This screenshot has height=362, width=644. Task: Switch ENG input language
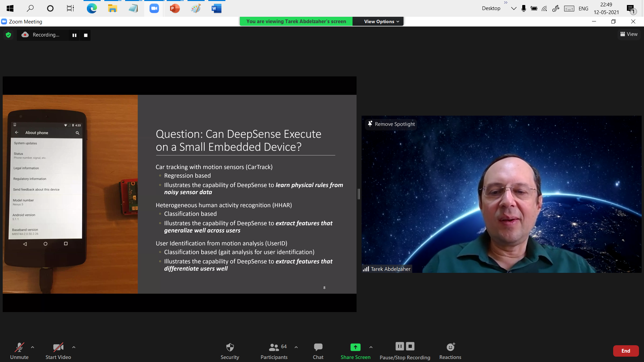(583, 8)
